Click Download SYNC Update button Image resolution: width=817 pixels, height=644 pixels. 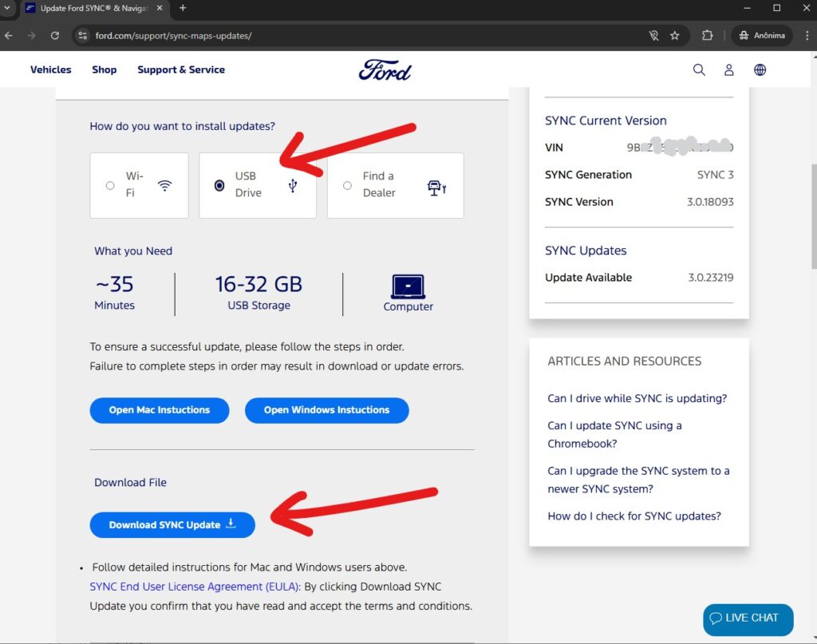[x=172, y=525]
